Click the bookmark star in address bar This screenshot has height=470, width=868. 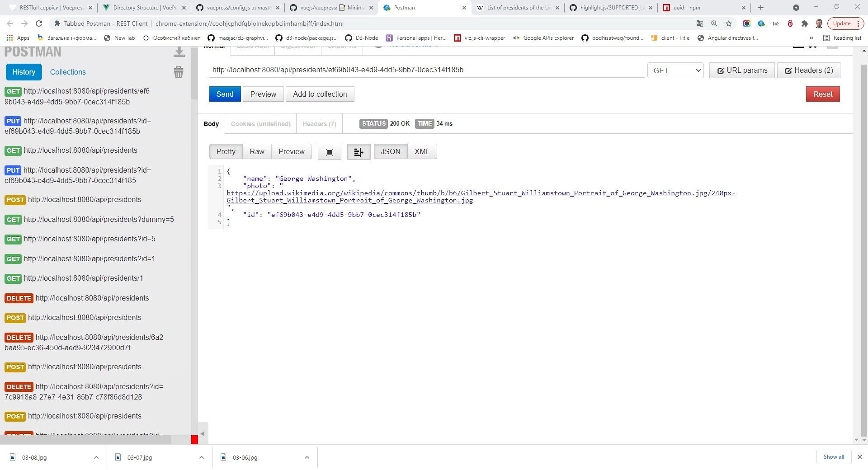click(x=729, y=23)
